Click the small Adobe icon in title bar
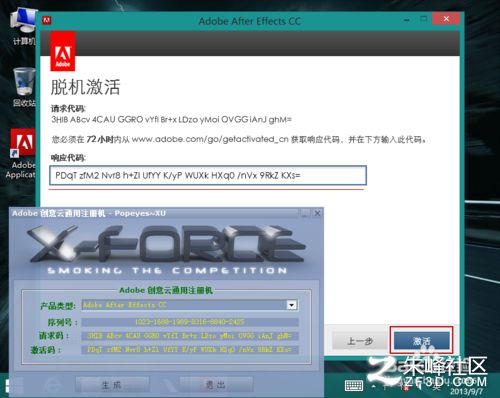Image resolution: width=500 pixels, height=398 pixels. click(x=47, y=20)
